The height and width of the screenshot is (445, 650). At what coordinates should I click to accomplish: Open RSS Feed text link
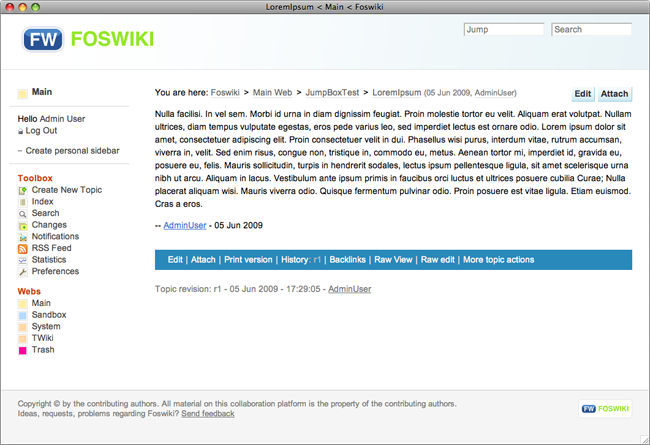point(52,248)
